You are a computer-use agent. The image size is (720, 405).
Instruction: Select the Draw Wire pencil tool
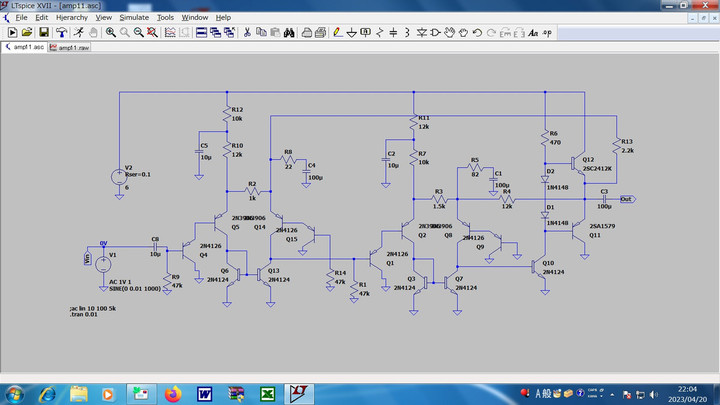pos(337,32)
